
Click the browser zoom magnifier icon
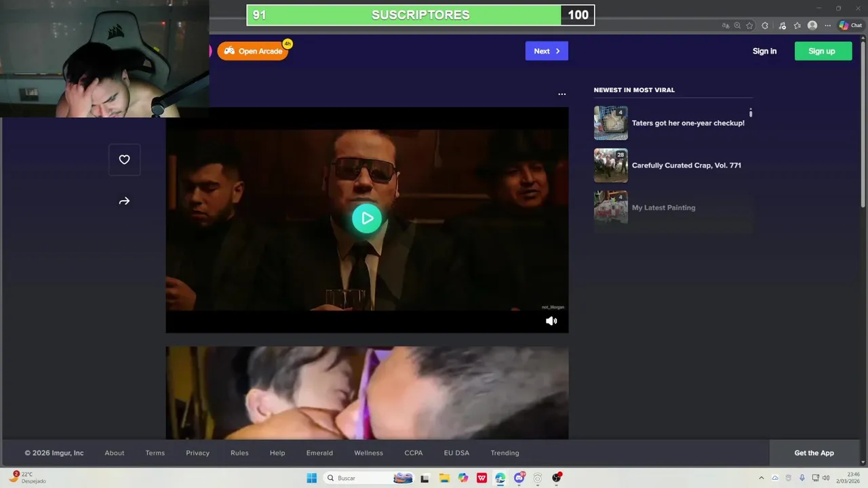pos(737,26)
